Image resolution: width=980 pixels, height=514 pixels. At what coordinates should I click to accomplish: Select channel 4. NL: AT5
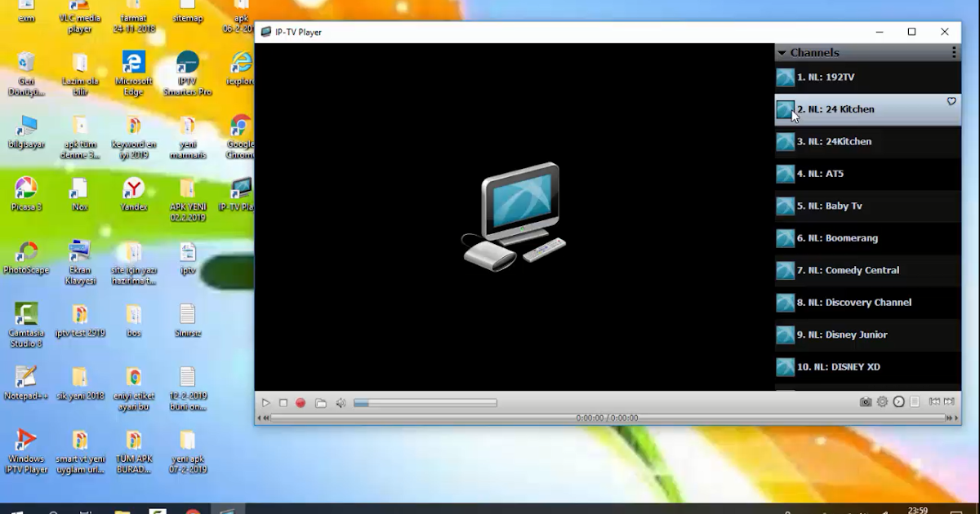coord(867,174)
